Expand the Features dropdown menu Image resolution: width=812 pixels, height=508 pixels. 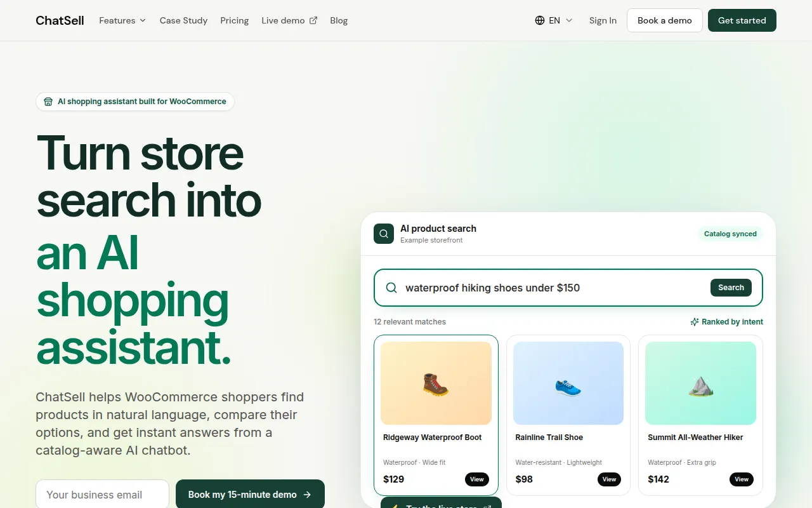[x=122, y=20]
